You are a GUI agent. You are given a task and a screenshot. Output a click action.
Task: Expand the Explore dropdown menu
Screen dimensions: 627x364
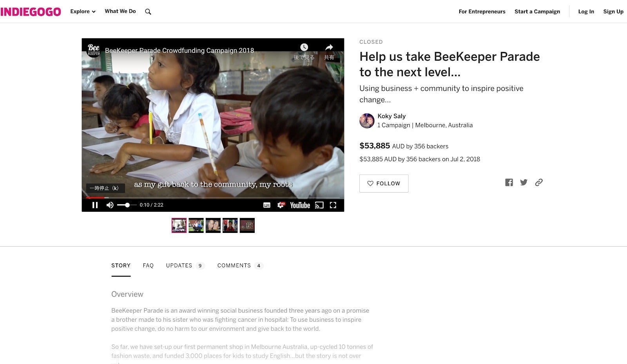(83, 12)
